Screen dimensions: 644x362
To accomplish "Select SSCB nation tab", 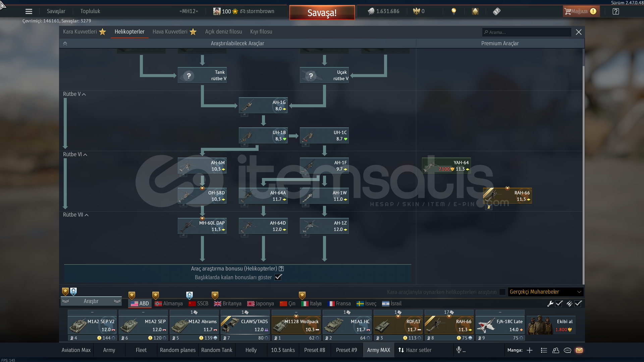I will [198, 304].
